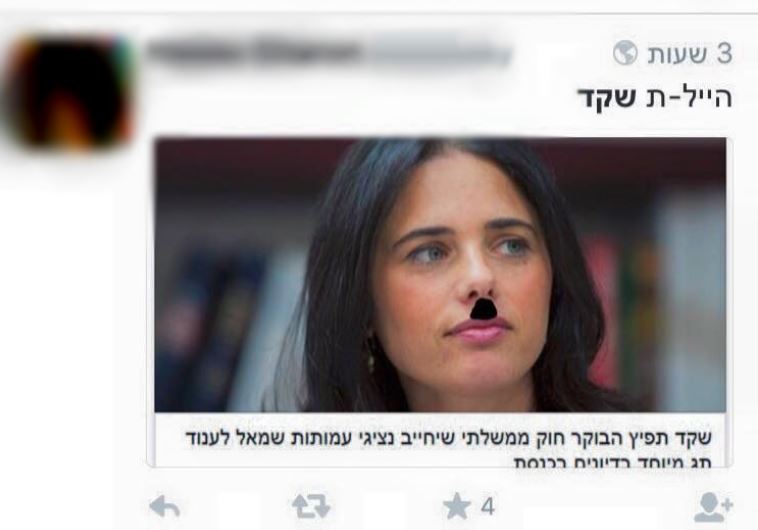Screen dimensions: 758x530
Task: Click the tweet text "הייל-ת"
Action: click(688, 98)
